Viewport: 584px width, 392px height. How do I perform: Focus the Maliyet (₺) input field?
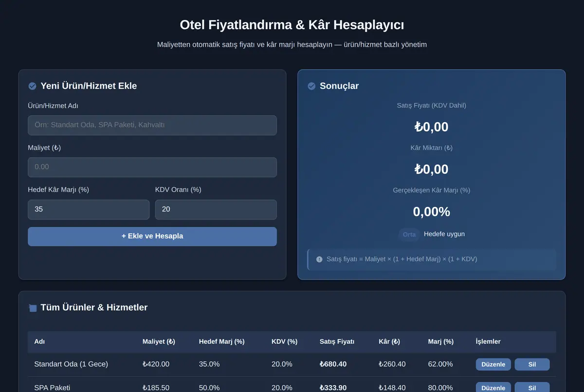152,167
